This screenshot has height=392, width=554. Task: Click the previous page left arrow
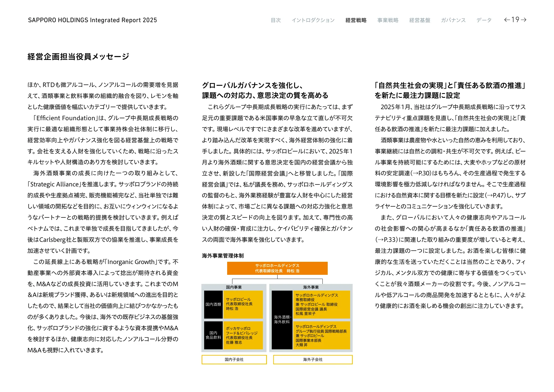tap(507, 20)
